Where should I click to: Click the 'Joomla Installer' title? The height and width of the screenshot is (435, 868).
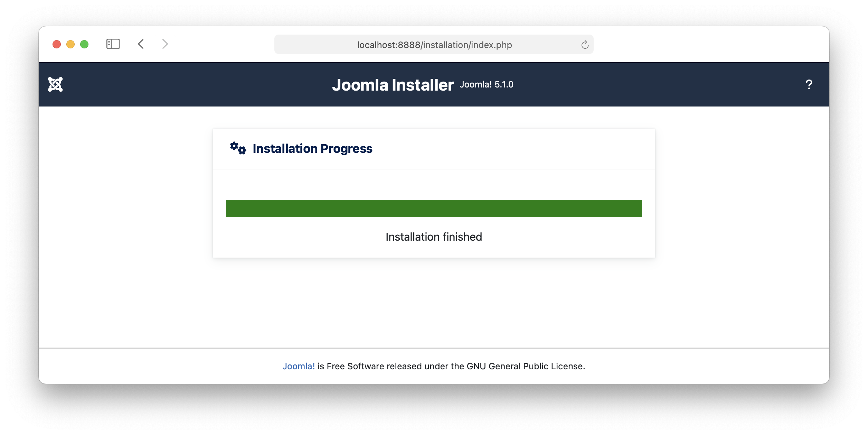tap(393, 85)
